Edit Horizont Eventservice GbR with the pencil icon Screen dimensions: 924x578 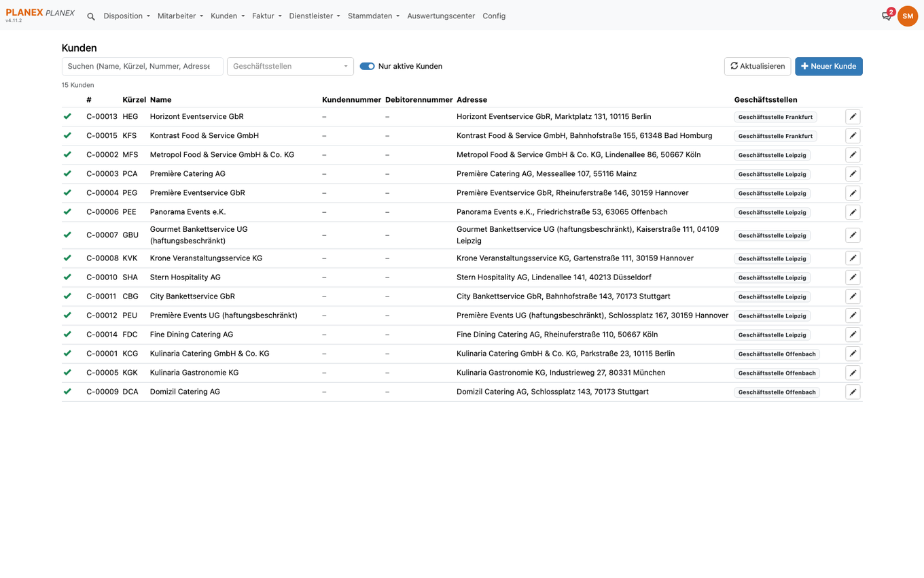pyautogui.click(x=853, y=117)
